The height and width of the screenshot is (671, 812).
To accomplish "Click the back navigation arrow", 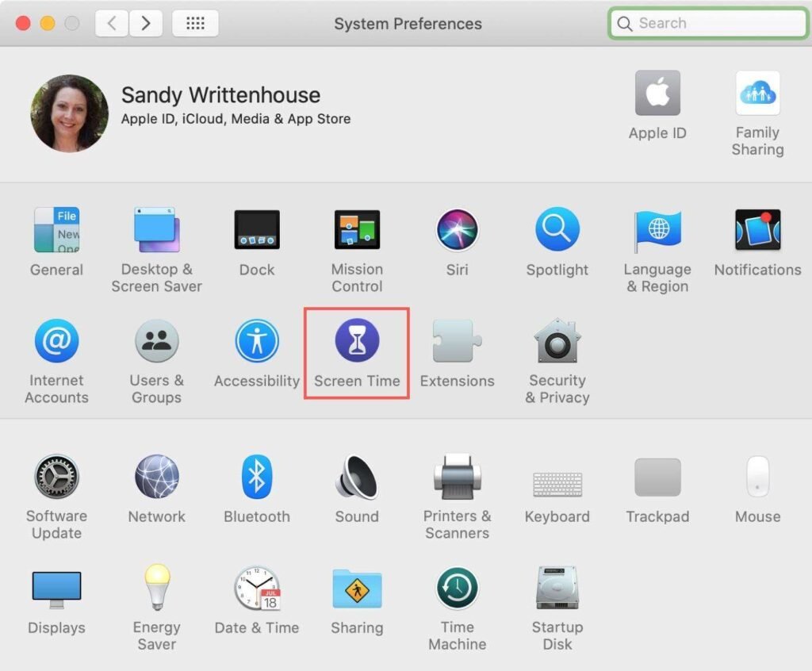I will coord(111,23).
